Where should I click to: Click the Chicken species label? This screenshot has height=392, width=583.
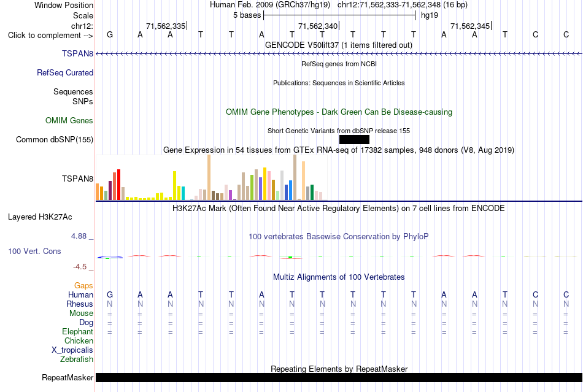pos(79,340)
